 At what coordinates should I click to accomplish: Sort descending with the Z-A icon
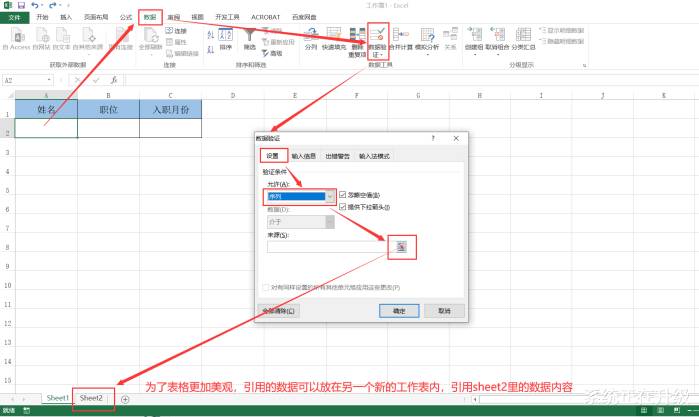click(x=211, y=49)
